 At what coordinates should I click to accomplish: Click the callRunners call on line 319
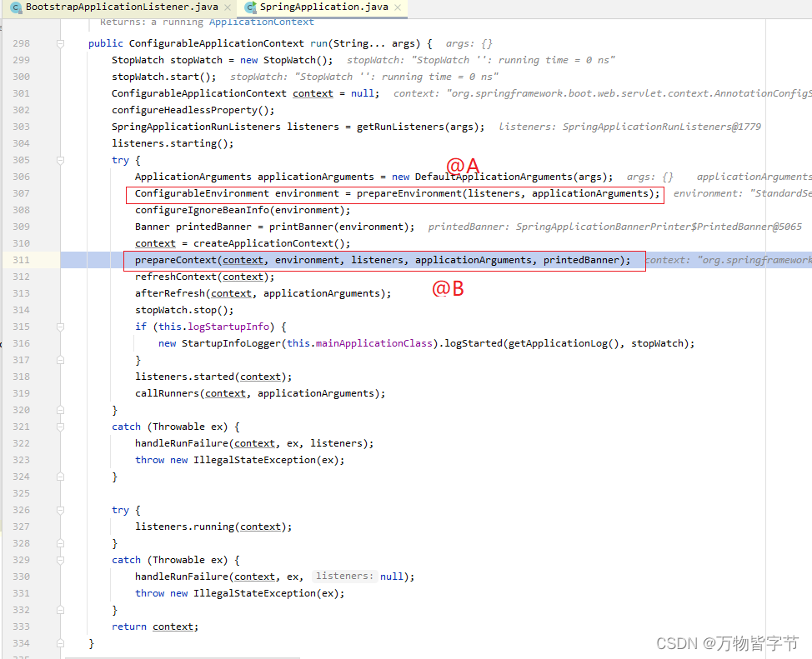tap(167, 393)
